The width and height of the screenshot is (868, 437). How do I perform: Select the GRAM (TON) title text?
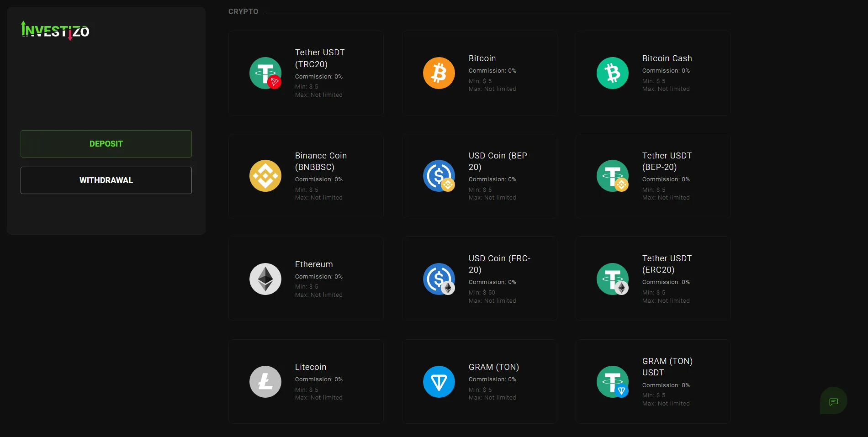(x=494, y=367)
